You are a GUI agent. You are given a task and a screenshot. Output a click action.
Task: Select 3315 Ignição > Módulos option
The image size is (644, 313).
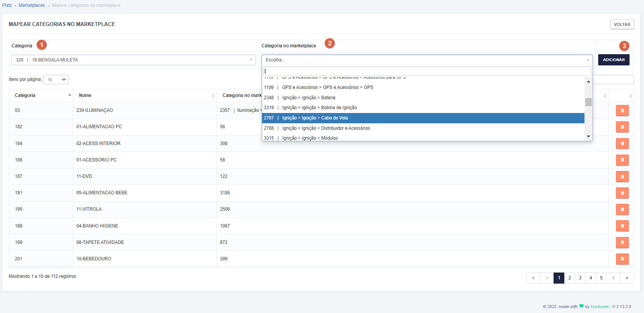click(423, 138)
